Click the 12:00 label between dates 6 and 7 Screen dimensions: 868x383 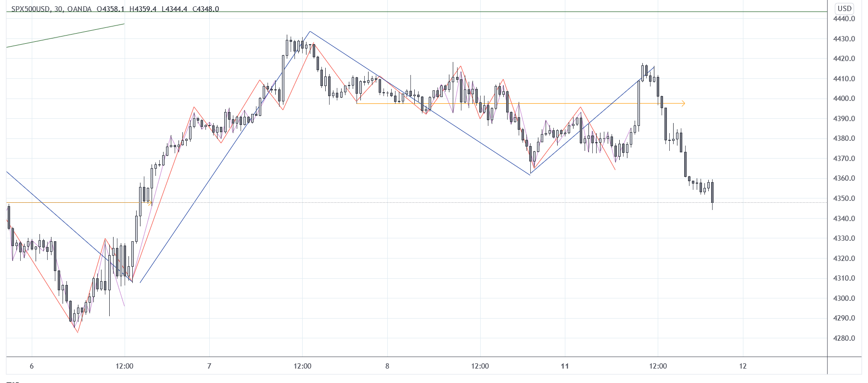125,366
